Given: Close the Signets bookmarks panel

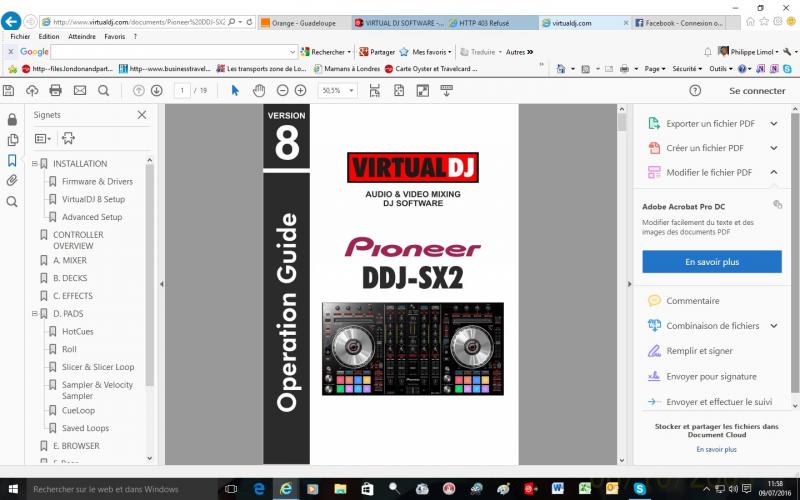Looking at the screenshot, I should 141,115.
